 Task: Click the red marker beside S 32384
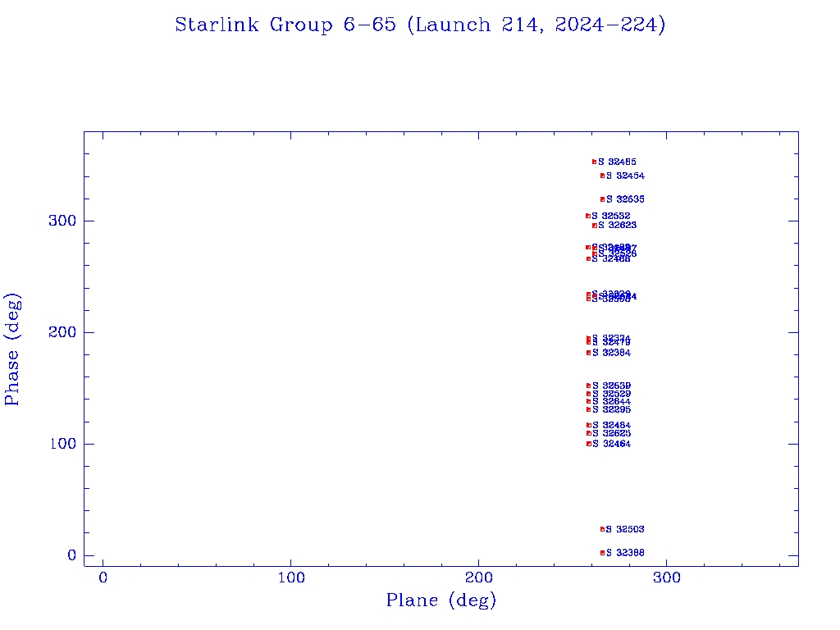589,353
